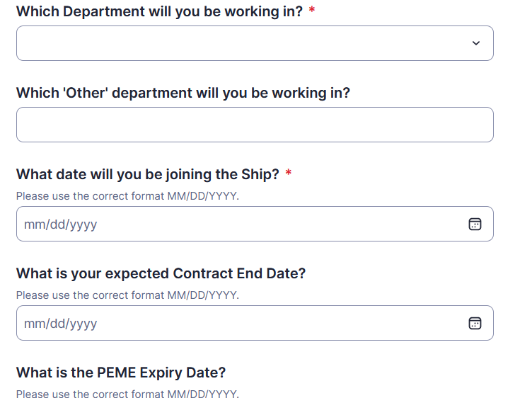Open calendar picker for Contract End Date

[x=475, y=324]
